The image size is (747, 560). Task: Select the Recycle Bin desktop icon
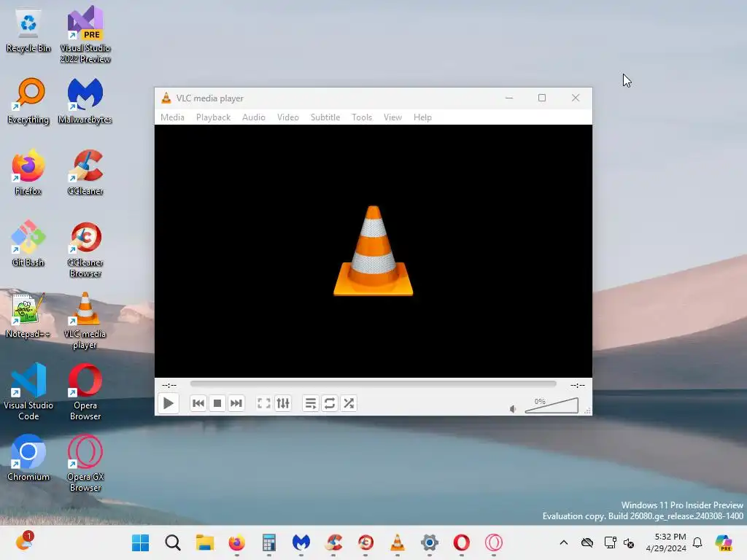point(28,31)
